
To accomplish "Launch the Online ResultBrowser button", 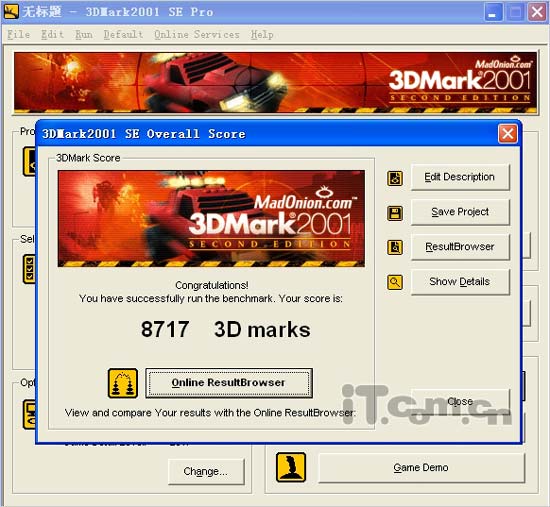I will [x=229, y=383].
